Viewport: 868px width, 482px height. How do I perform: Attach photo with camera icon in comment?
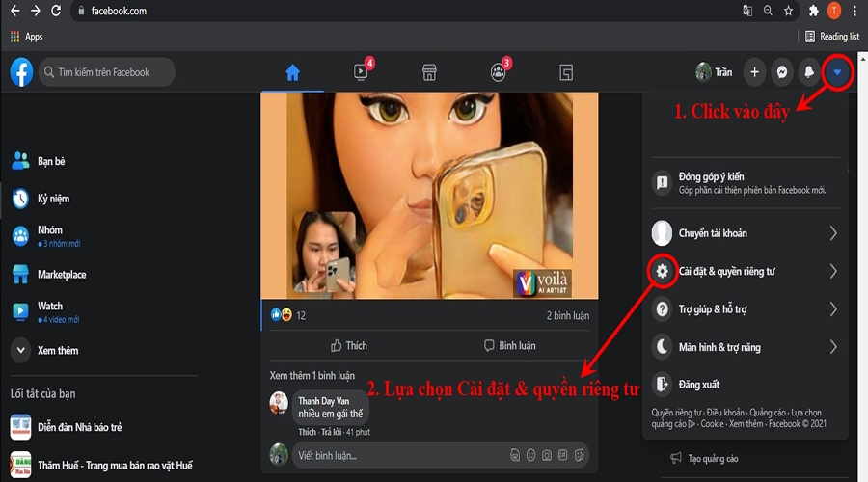547,455
